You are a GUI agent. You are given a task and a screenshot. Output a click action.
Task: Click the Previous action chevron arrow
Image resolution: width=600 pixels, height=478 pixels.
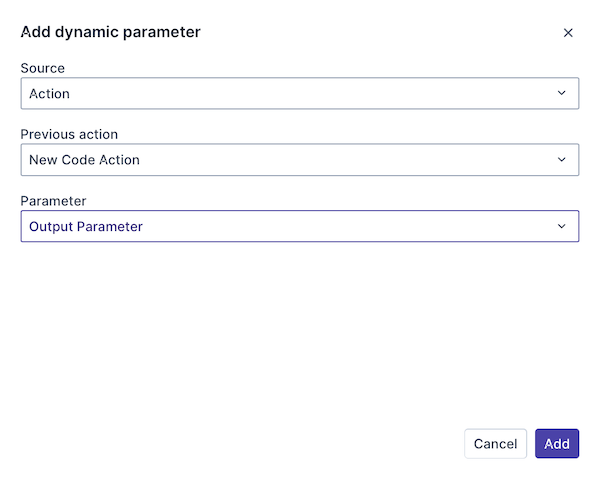tap(561, 160)
